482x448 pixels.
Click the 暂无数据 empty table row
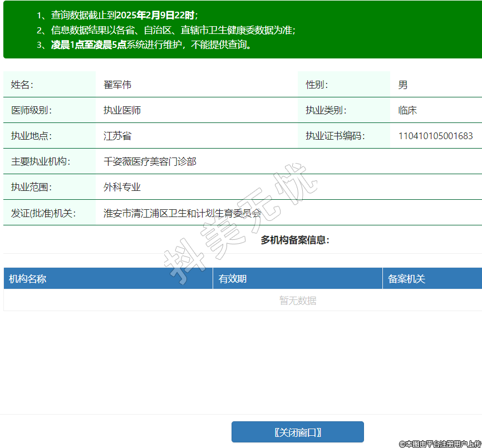tap(298, 301)
